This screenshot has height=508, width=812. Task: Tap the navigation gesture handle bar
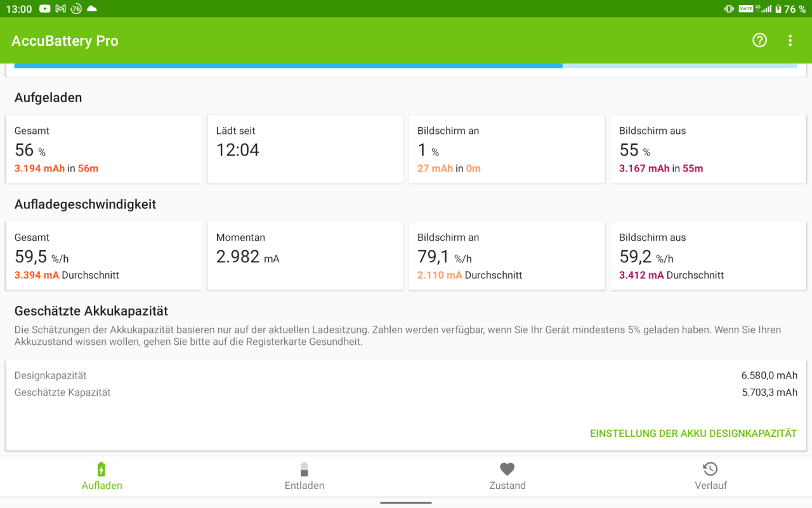coord(406,502)
